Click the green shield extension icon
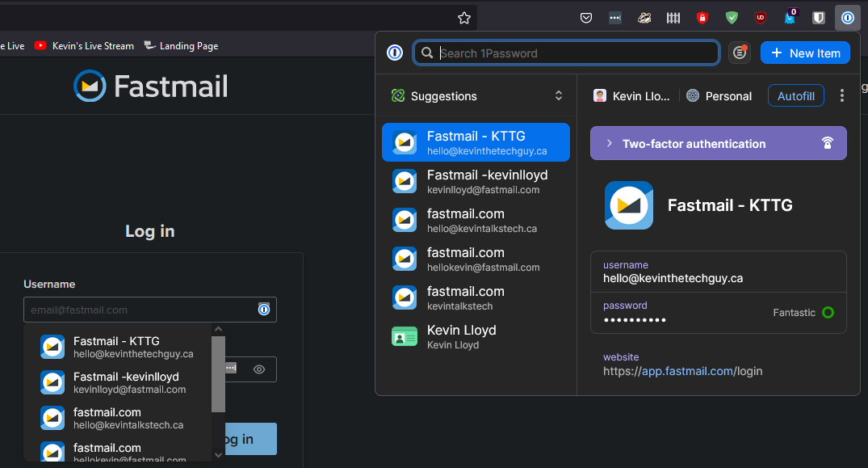This screenshot has width=868, height=468. (731, 17)
